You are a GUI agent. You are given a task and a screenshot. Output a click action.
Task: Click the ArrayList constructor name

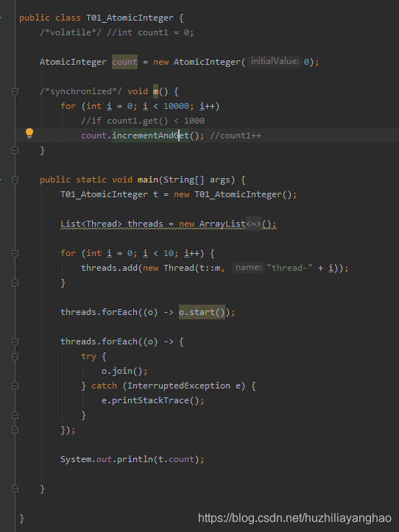(222, 224)
